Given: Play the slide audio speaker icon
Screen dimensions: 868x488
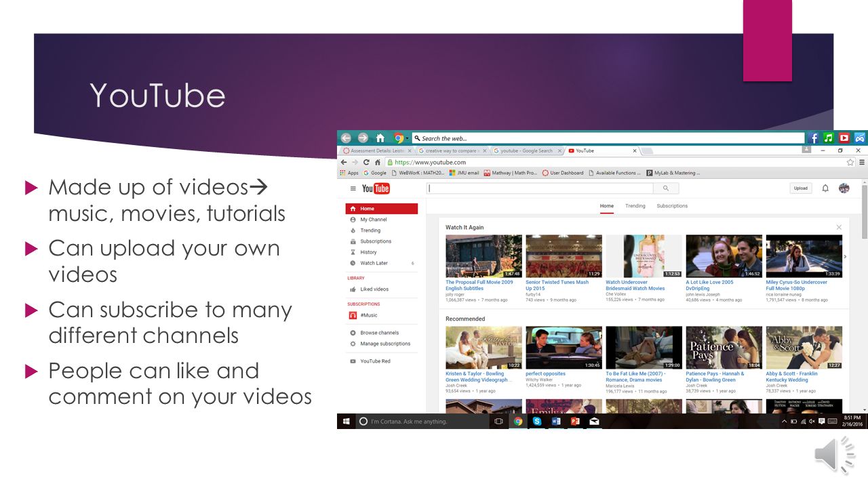Looking at the screenshot, I should [x=835, y=455].
